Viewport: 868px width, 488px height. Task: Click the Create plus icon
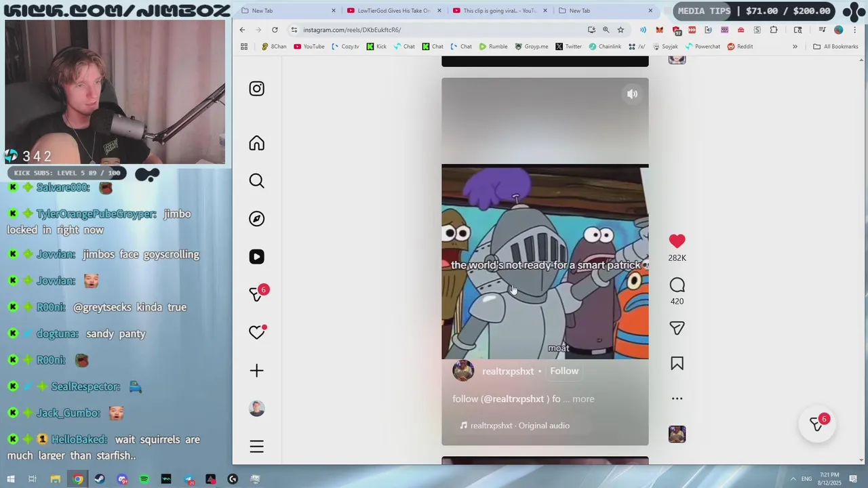tap(256, 370)
